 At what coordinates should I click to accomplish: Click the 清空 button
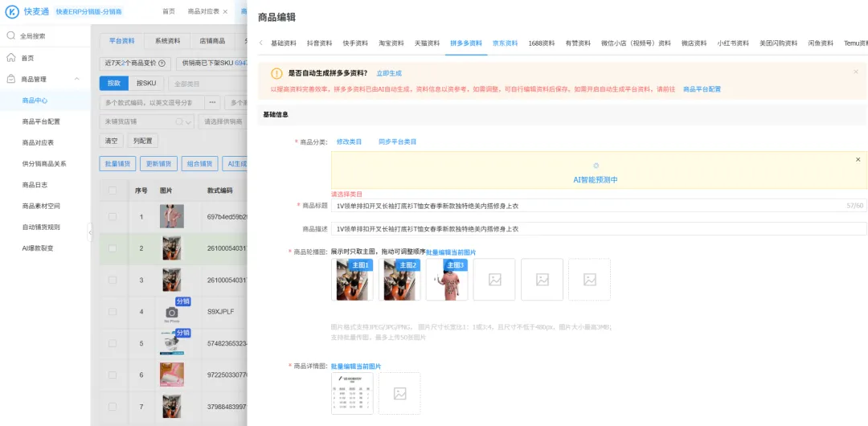111,141
